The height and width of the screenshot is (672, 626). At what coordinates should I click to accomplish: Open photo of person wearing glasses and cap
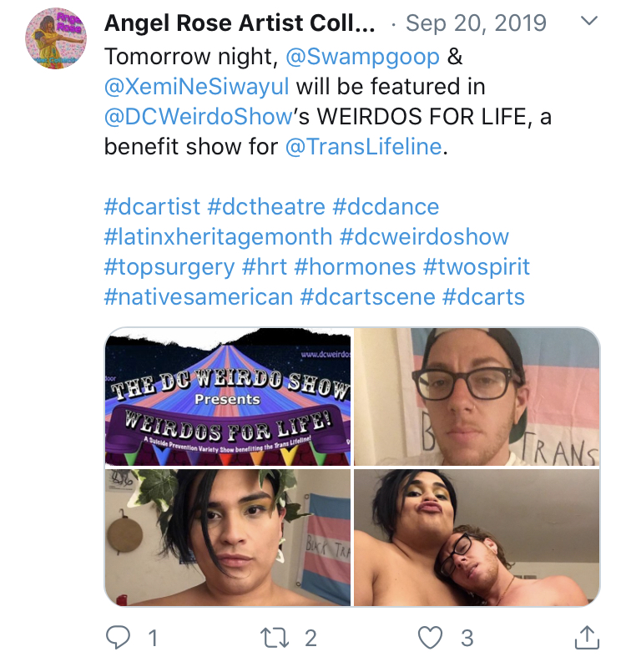click(477, 397)
